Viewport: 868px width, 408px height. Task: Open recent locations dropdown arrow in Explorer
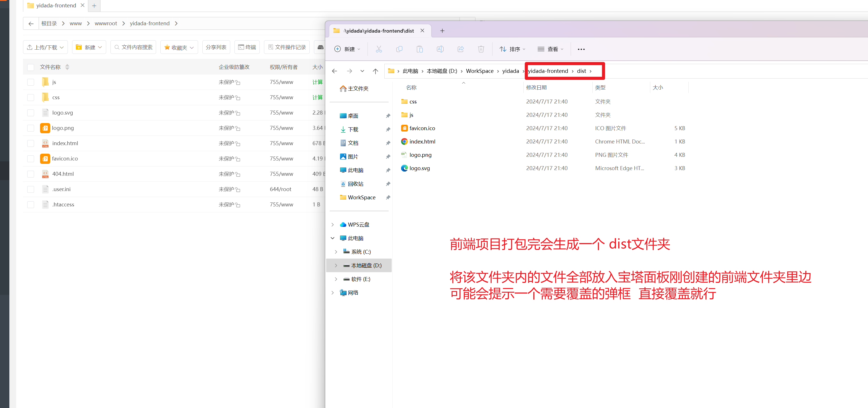(x=362, y=71)
